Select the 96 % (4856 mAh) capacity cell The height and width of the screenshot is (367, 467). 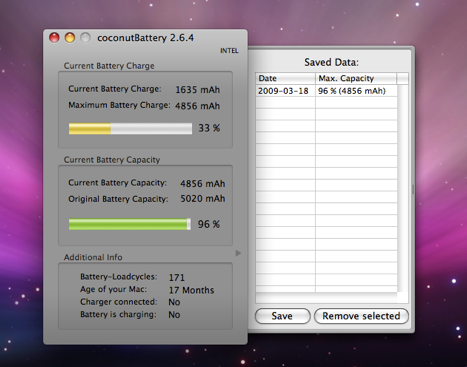click(x=356, y=91)
